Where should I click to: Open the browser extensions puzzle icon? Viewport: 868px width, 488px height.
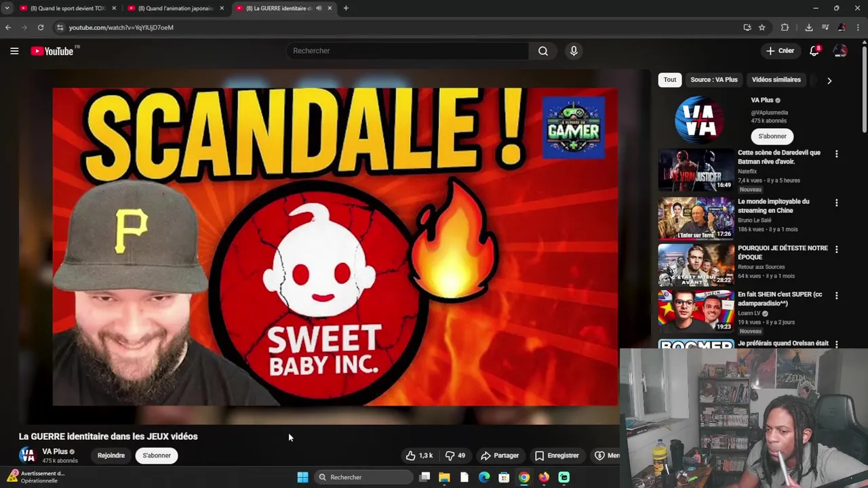(785, 27)
